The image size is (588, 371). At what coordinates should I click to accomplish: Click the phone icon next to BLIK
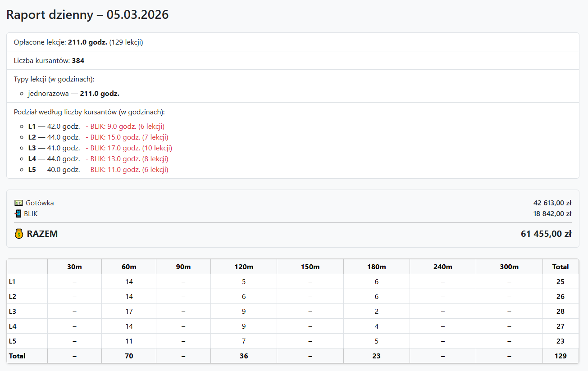point(18,214)
